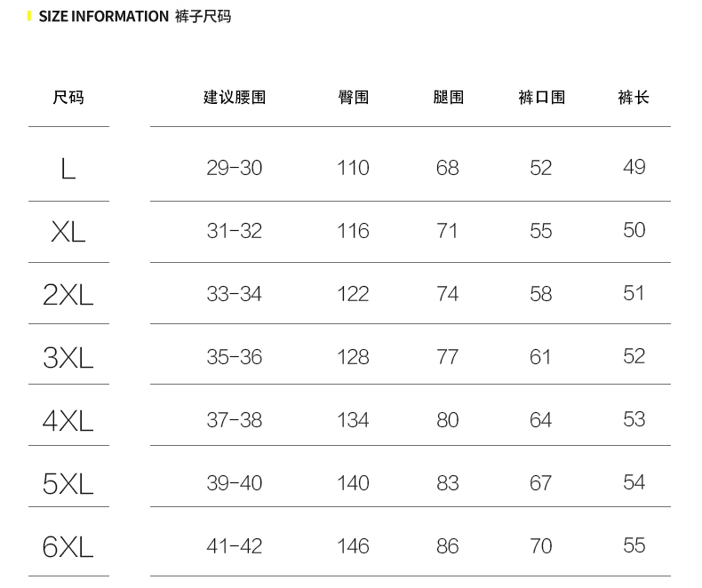Click the thigh value 77
The height and width of the screenshot is (588, 702).
[x=448, y=357]
